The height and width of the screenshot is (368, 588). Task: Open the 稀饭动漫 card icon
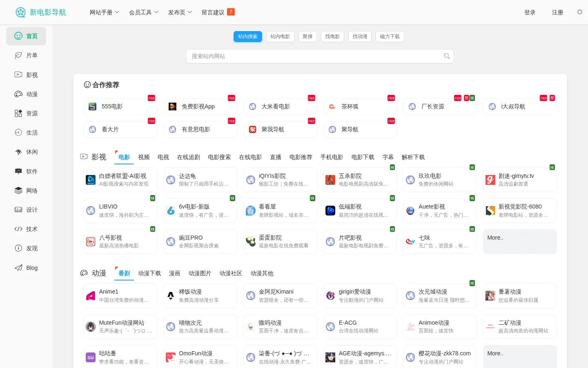tap(171, 296)
